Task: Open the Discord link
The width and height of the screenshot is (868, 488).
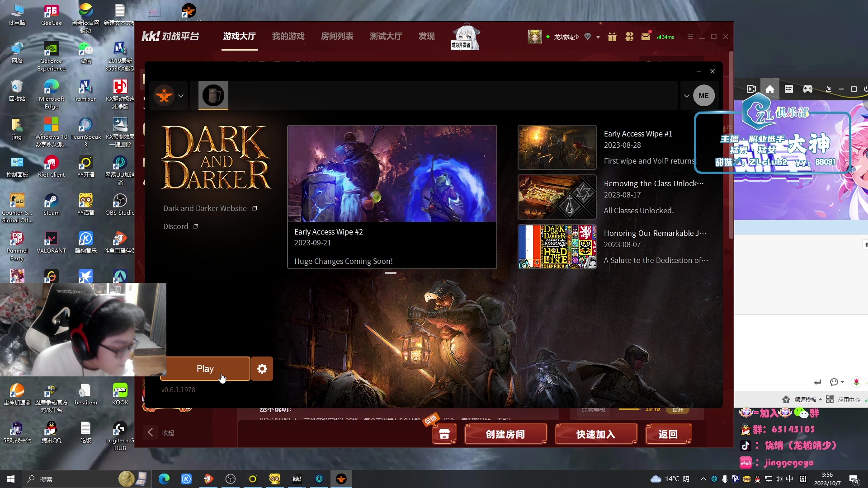Action: (180, 226)
